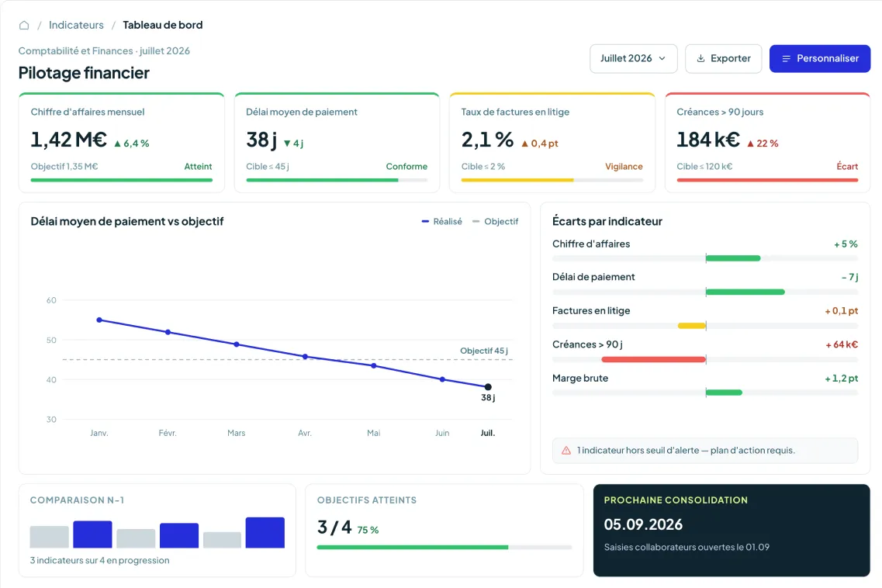Click the home icon in breadcrumb
The image size is (882, 588).
pyautogui.click(x=23, y=26)
